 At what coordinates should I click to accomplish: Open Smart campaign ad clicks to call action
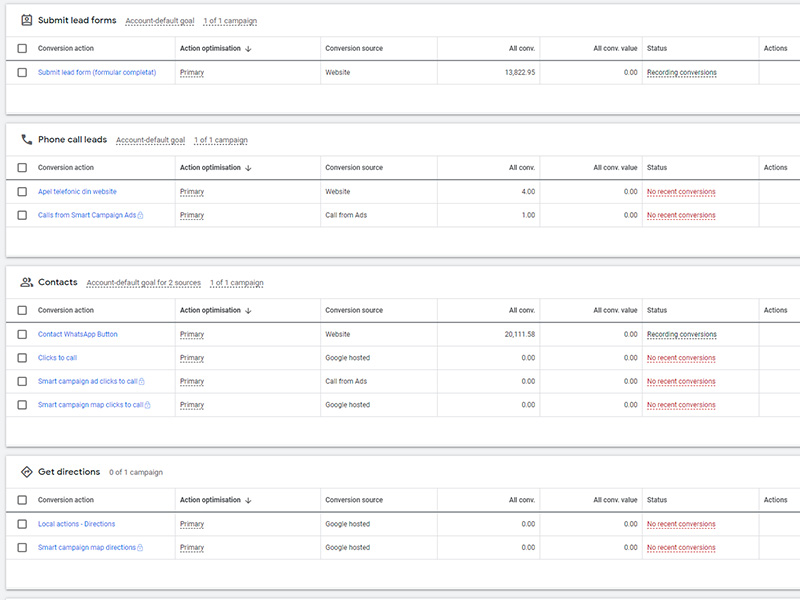(88, 381)
